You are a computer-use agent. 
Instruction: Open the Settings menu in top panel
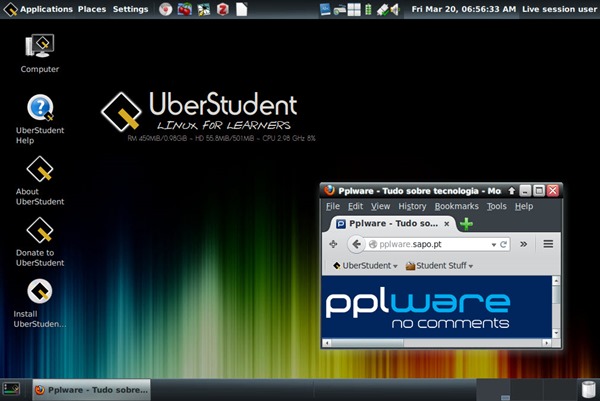130,9
